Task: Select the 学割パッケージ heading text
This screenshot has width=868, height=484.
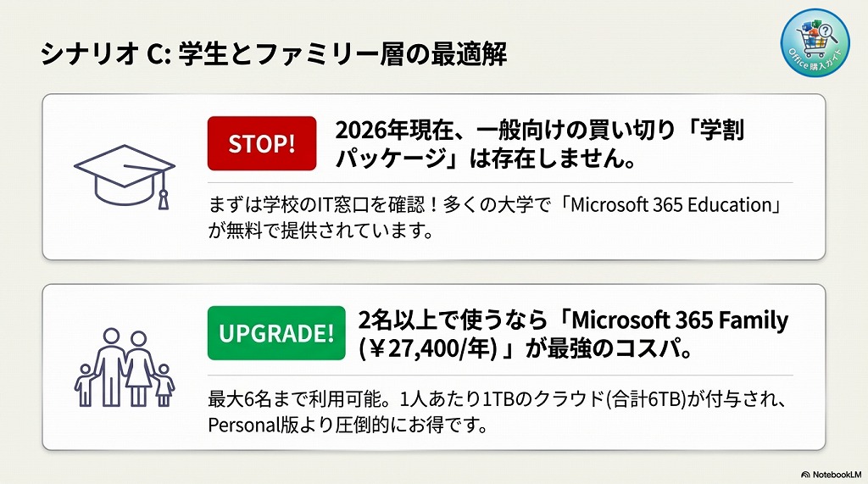Action: pyautogui.click(x=541, y=145)
